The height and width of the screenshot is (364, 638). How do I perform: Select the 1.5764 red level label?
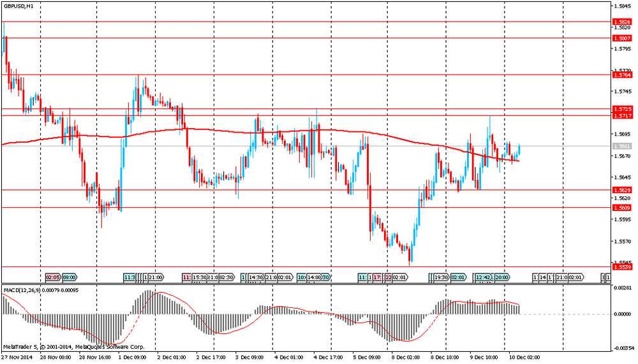coord(621,75)
